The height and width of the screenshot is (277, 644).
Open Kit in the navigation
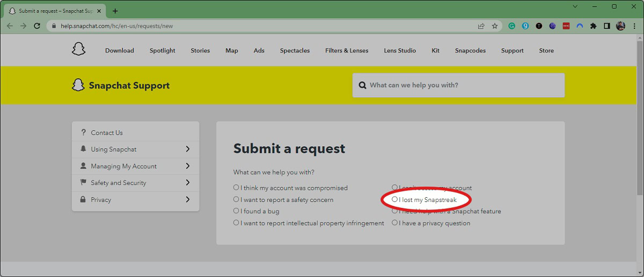[436, 50]
